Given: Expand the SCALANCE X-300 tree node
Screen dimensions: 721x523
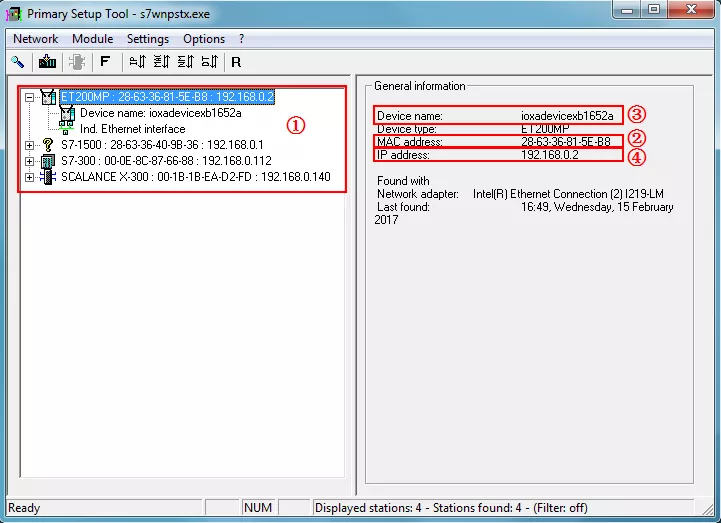Looking at the screenshot, I should pos(29,177).
